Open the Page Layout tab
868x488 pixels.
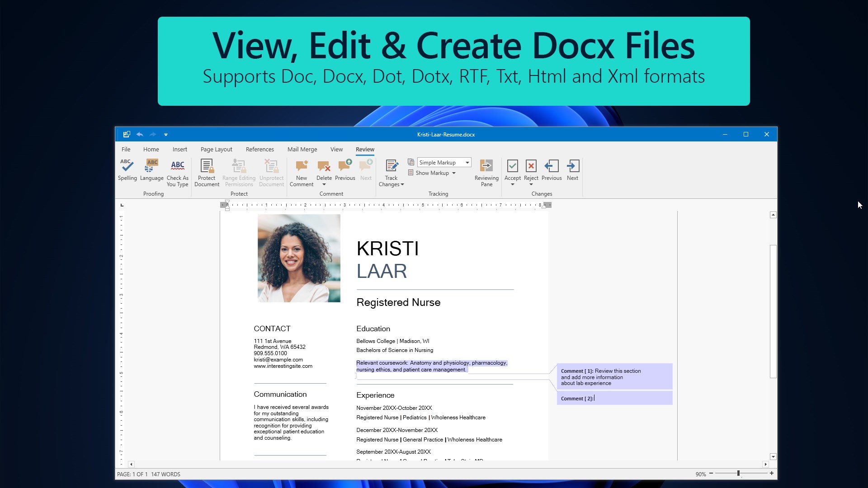coord(216,150)
